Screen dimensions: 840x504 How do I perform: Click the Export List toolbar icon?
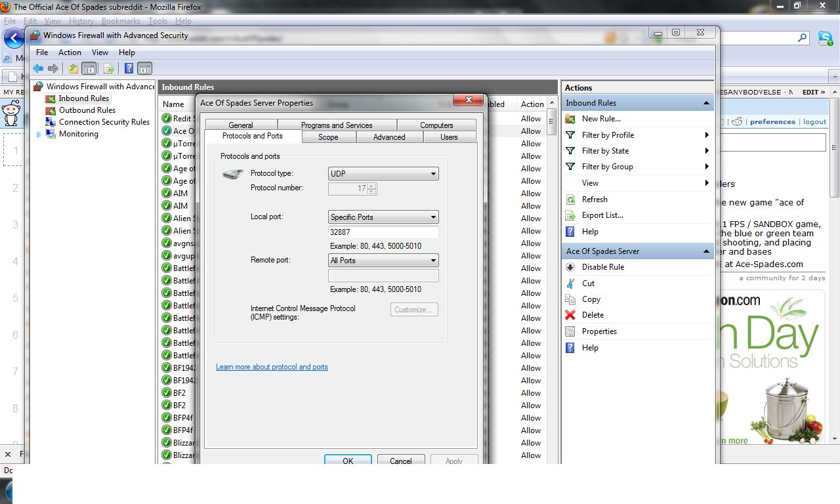[x=109, y=68]
